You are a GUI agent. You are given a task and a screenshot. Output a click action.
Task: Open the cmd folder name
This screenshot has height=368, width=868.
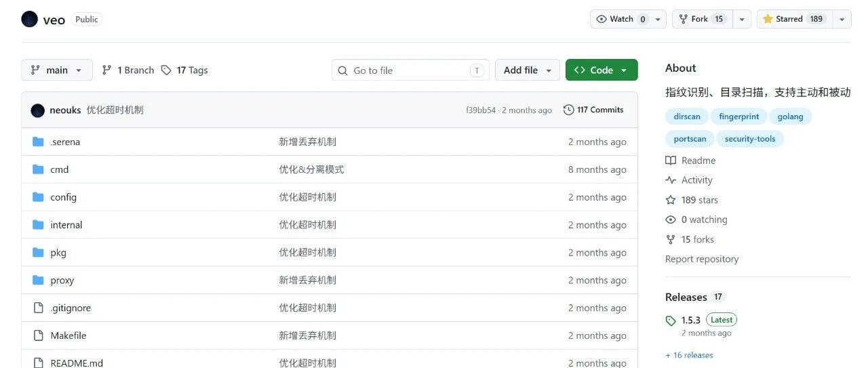60,169
